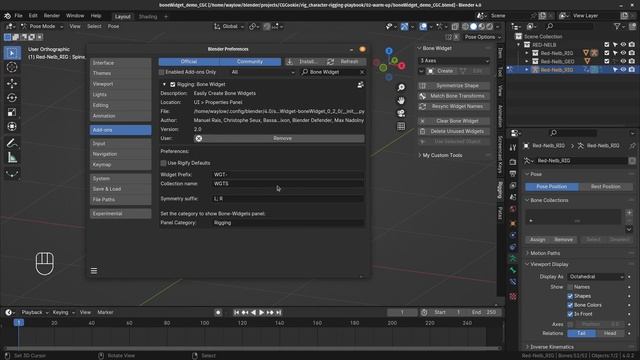Click the pan view hand icon
640x360 pixels.
[x=401, y=100]
